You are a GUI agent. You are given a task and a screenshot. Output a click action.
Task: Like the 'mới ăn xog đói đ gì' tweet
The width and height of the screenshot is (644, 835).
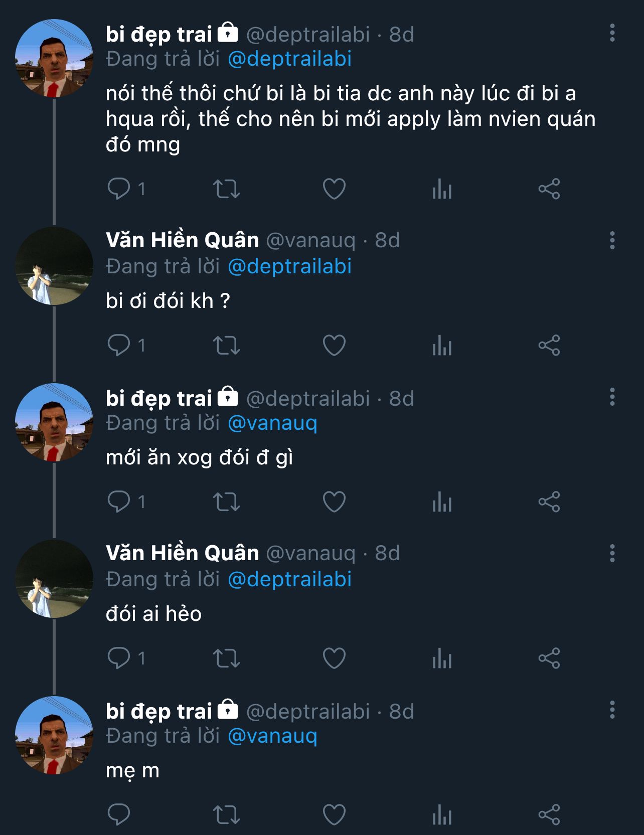click(x=334, y=502)
